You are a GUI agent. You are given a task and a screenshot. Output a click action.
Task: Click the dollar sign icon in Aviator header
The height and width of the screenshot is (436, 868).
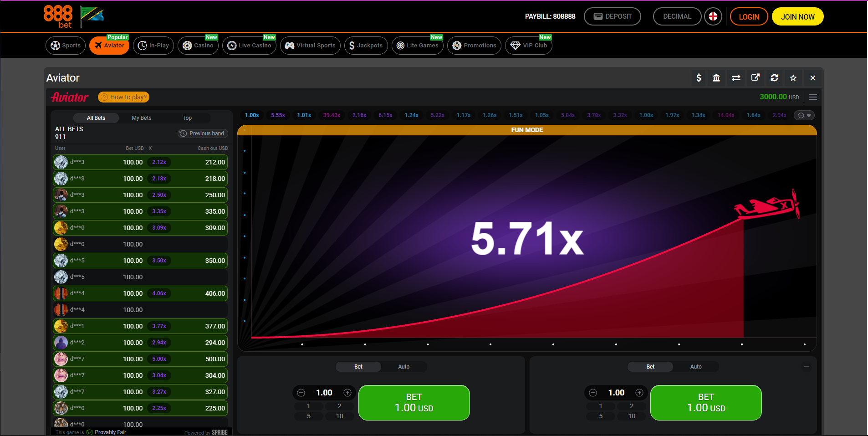point(699,78)
